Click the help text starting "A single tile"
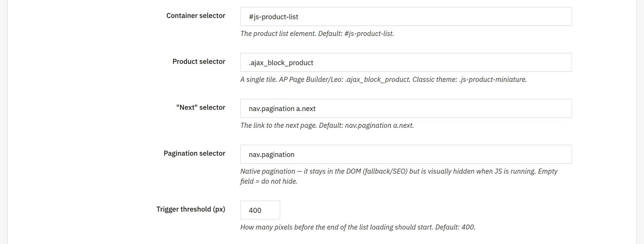Image resolution: width=644 pixels, height=244 pixels. [x=383, y=80]
